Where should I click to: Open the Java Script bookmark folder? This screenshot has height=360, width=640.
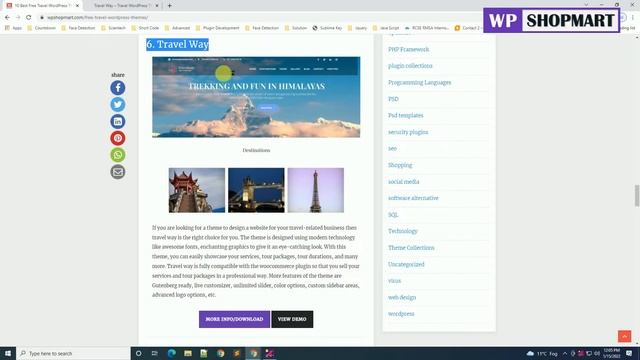pyautogui.click(x=386, y=28)
